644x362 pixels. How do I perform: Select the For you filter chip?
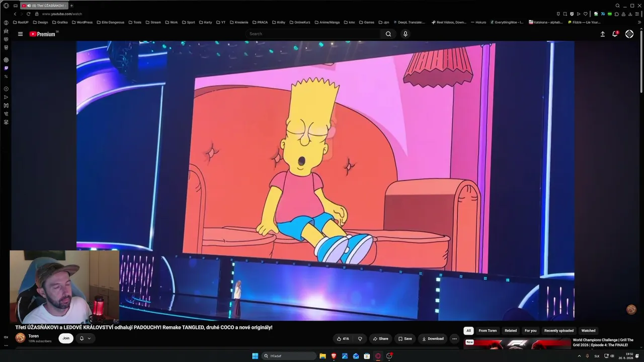530,331
